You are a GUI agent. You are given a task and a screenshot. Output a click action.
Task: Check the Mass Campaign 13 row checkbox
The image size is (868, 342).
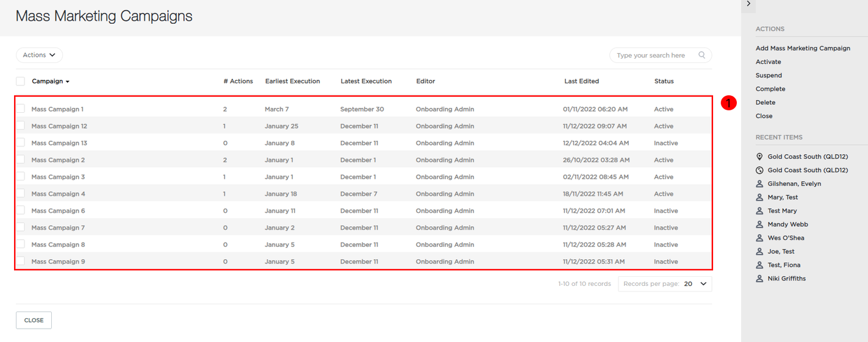click(21, 143)
